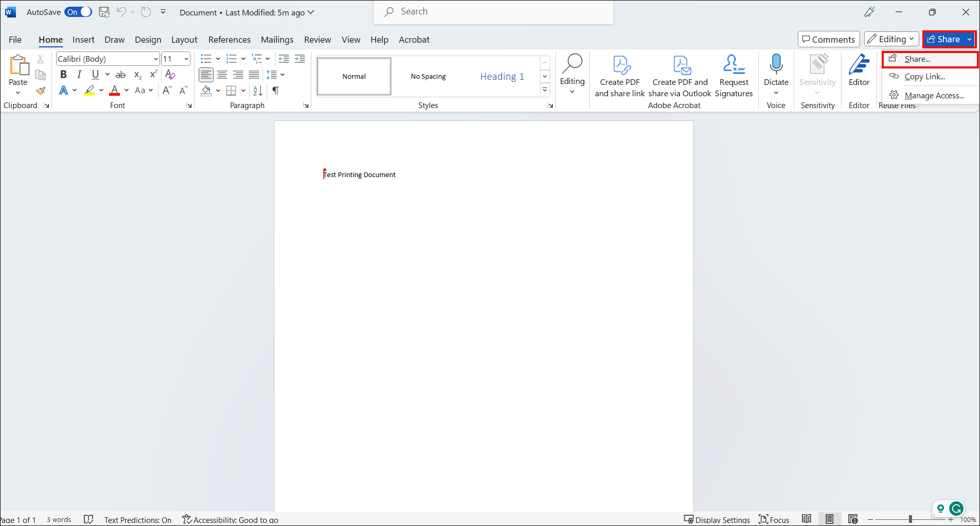Open the Read Mode view icon
980x526 pixels.
(x=807, y=519)
